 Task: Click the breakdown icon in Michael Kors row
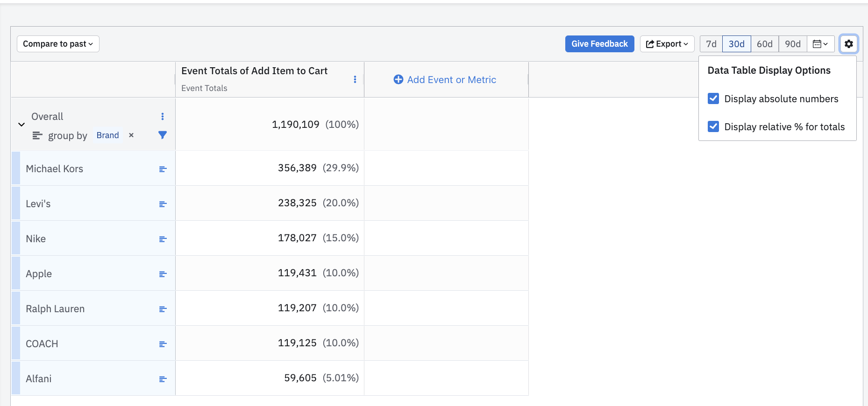click(163, 169)
